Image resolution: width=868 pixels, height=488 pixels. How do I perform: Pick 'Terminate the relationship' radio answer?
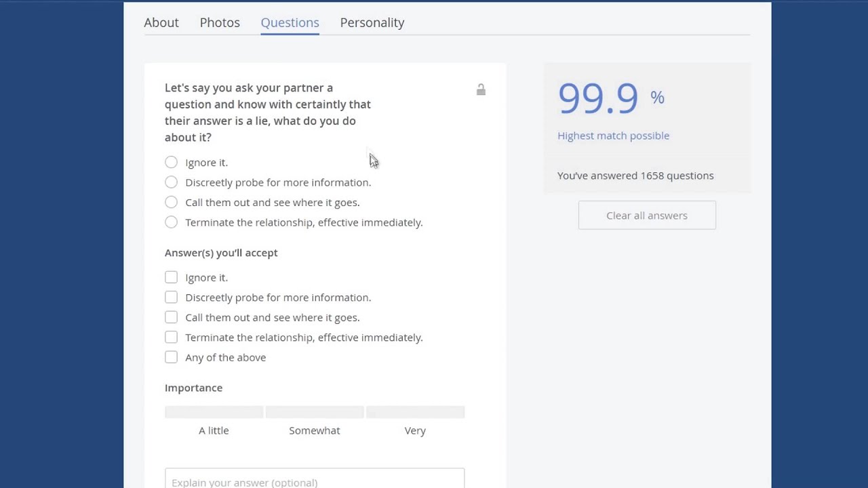click(x=171, y=222)
